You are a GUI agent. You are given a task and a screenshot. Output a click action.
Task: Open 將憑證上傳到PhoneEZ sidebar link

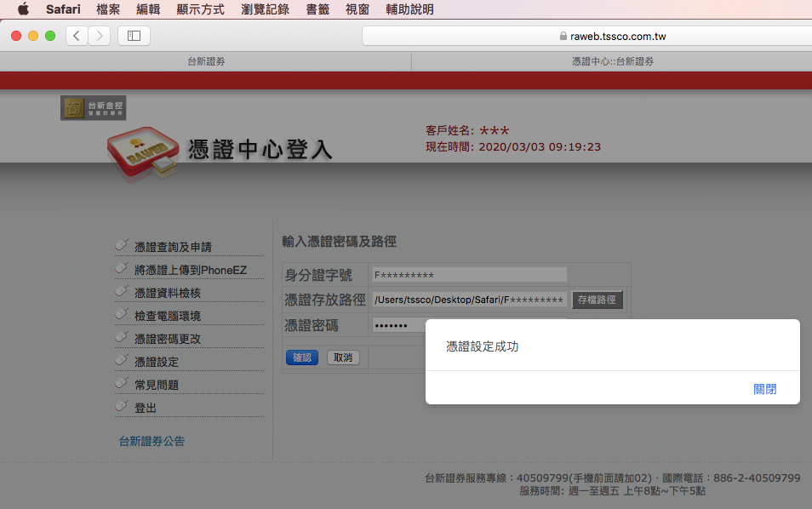(x=190, y=270)
